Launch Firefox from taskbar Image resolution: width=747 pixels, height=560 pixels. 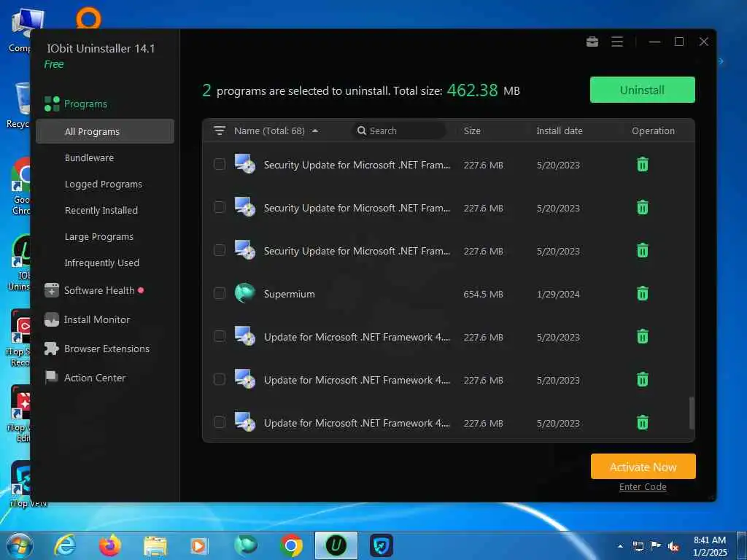point(109,545)
